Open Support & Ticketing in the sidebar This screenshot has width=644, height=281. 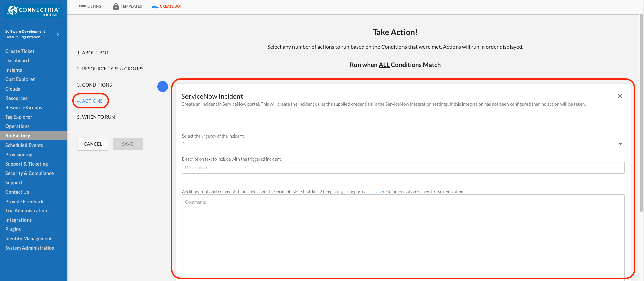26,164
